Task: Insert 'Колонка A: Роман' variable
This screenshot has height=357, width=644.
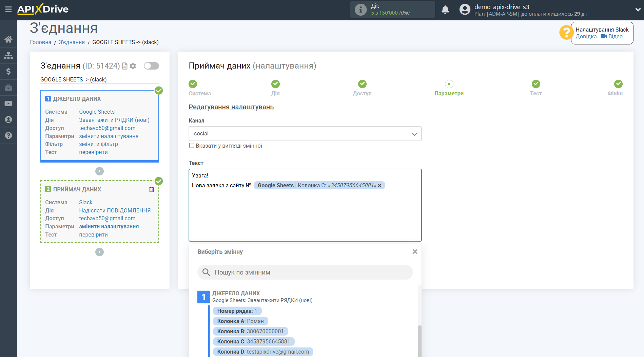Action: (x=240, y=321)
